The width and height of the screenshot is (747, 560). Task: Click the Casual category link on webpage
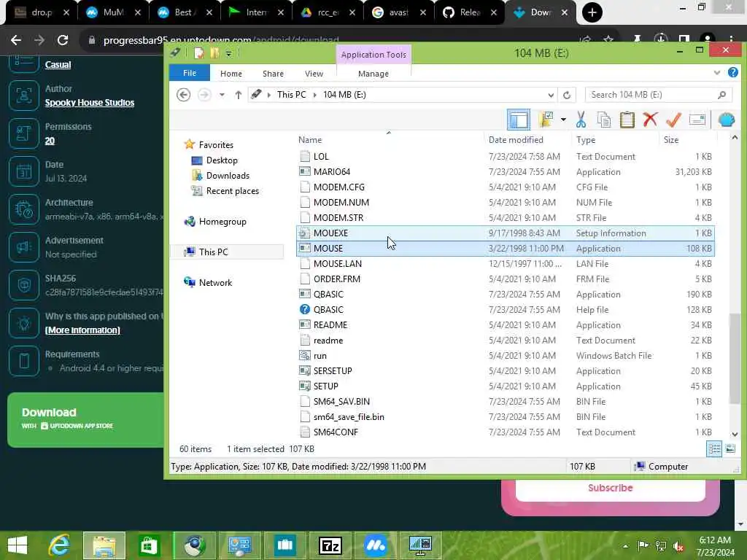(58, 65)
